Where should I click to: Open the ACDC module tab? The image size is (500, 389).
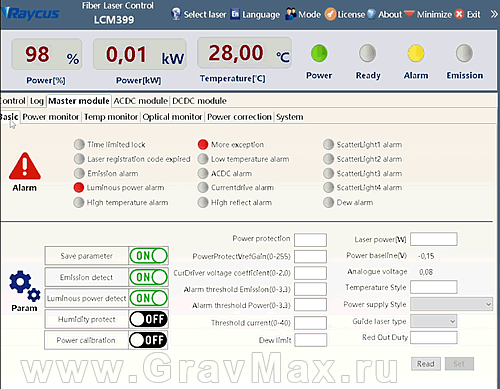coord(140,101)
